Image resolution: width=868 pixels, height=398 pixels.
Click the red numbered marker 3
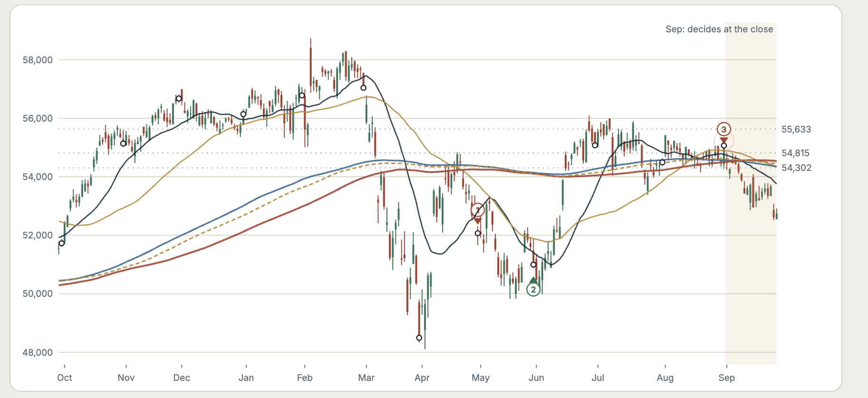pyautogui.click(x=723, y=129)
